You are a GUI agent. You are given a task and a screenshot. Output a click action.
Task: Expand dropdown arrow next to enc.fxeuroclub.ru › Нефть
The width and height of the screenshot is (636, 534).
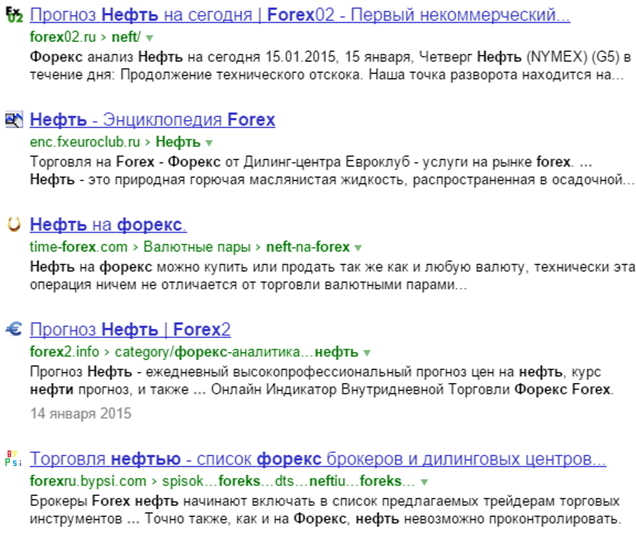point(209,143)
